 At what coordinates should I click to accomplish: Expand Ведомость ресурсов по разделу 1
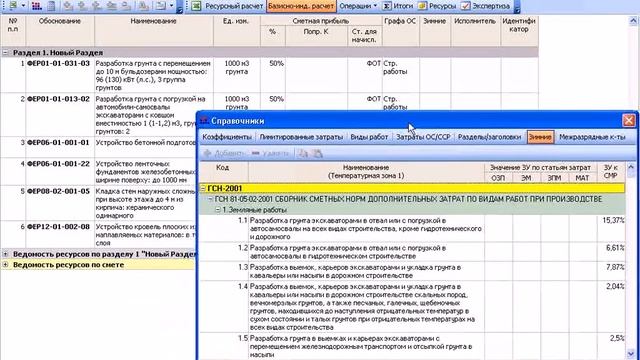pos(5,254)
